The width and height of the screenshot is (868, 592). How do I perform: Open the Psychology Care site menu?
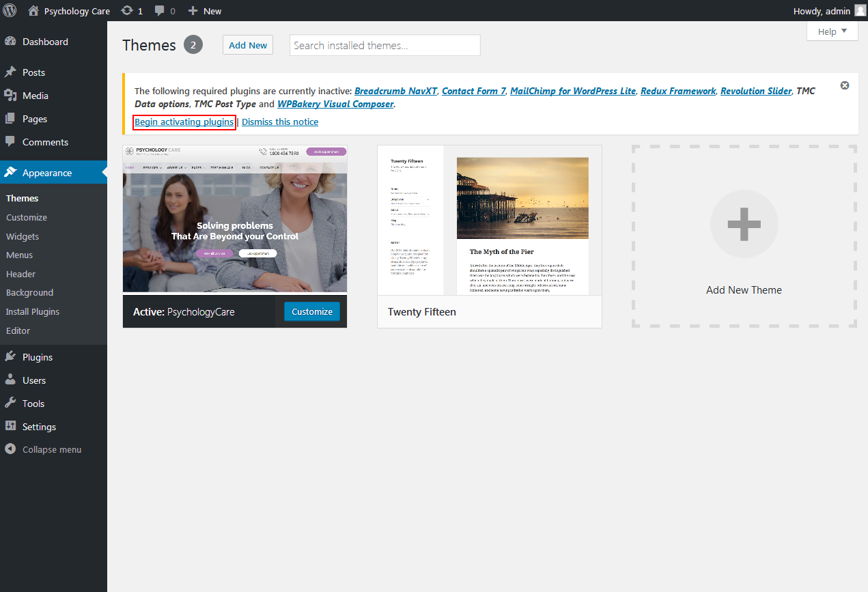point(76,11)
